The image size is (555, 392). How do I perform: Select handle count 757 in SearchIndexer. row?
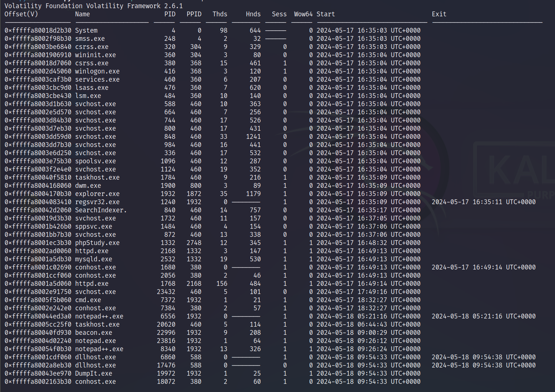[255, 210]
